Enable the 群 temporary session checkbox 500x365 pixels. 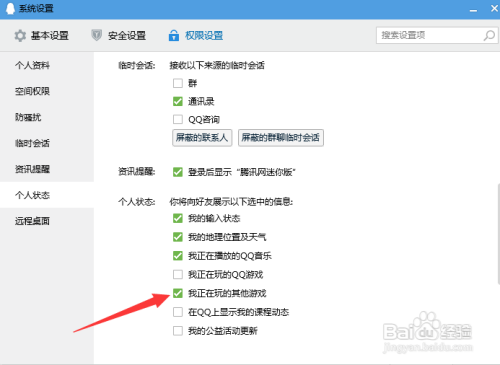point(178,83)
